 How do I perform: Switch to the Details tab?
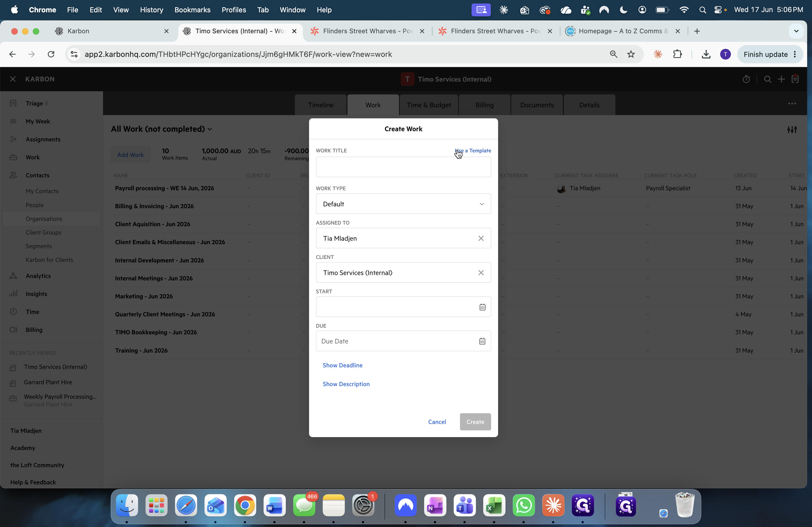pos(589,105)
